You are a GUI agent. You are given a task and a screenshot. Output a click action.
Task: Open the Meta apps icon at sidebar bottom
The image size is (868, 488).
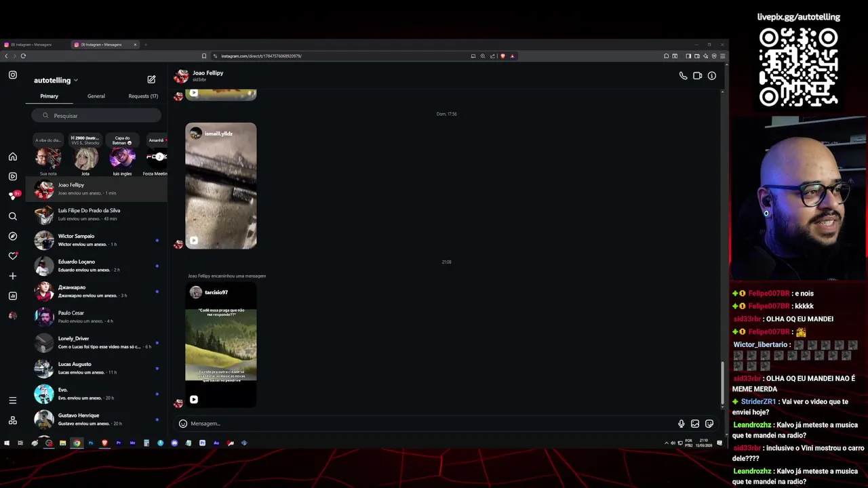pyautogui.click(x=12, y=420)
